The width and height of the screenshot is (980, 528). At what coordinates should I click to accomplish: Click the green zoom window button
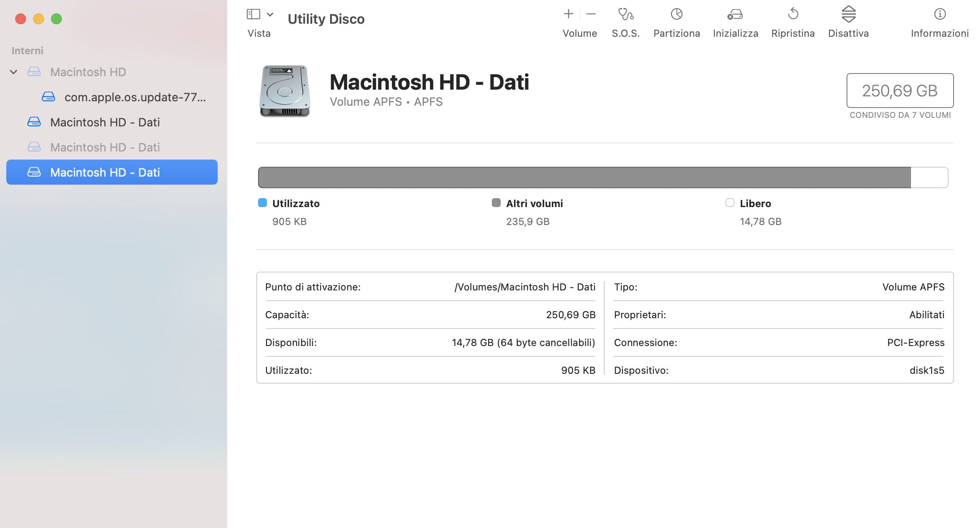pos(56,19)
